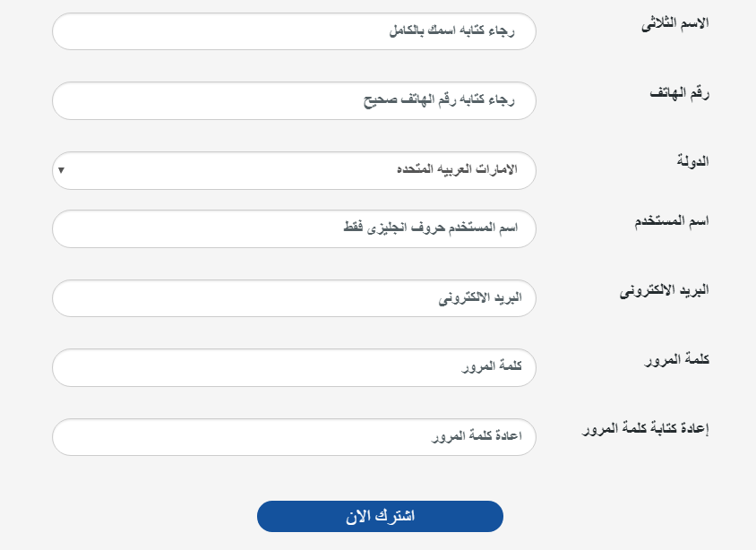Viewport: 756px width, 550px height.
Task: Click the phone number رقم الهاتف field
Action: click(294, 100)
